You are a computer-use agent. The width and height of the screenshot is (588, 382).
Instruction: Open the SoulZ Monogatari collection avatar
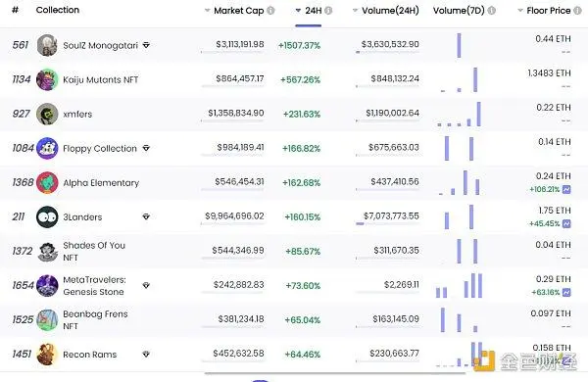click(x=47, y=45)
